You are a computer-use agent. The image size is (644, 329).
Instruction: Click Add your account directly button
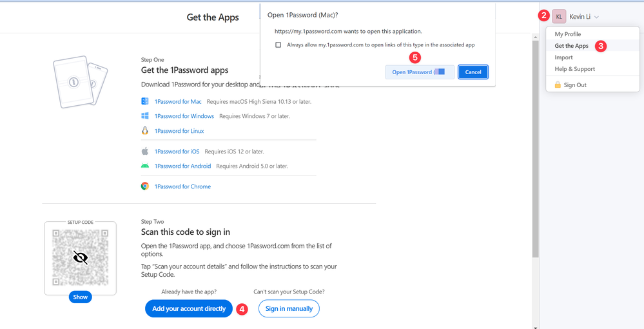(189, 309)
